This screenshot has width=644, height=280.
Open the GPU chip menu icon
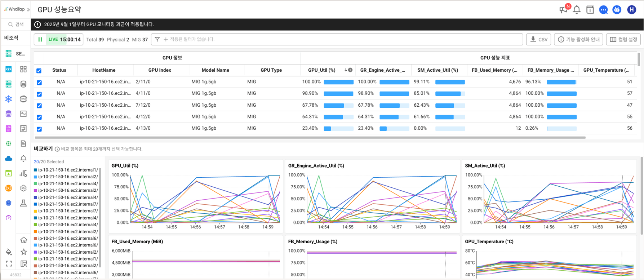click(23, 99)
